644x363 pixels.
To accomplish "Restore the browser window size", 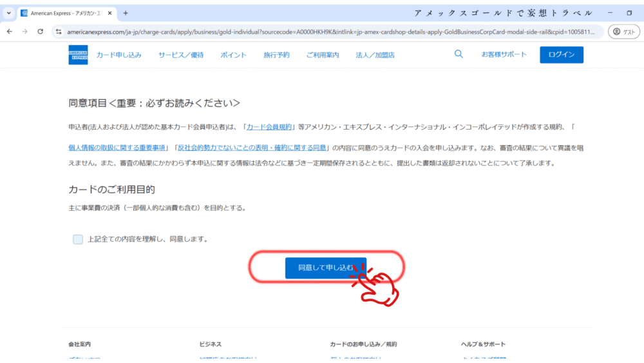I will click(x=629, y=13).
